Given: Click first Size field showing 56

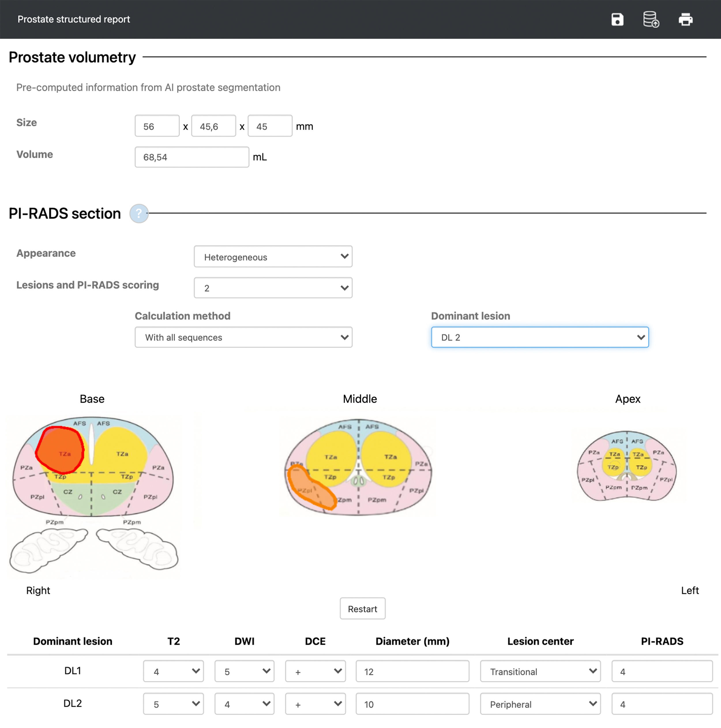Looking at the screenshot, I should click(x=157, y=126).
